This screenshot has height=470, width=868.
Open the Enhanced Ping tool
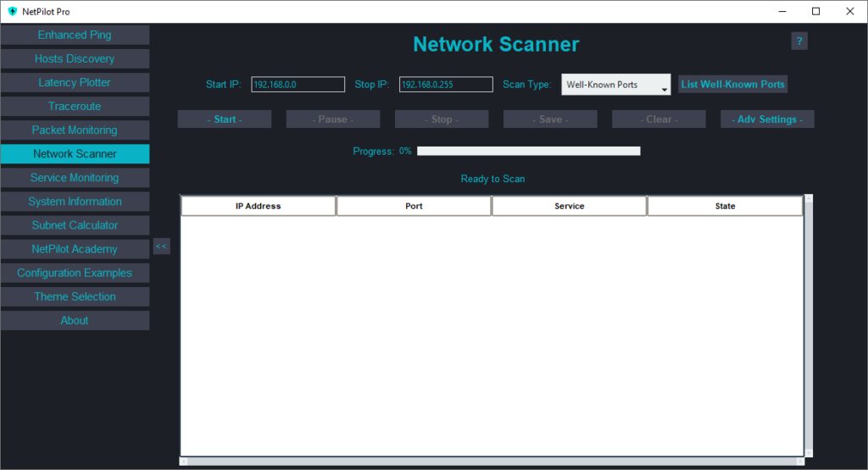pos(75,35)
